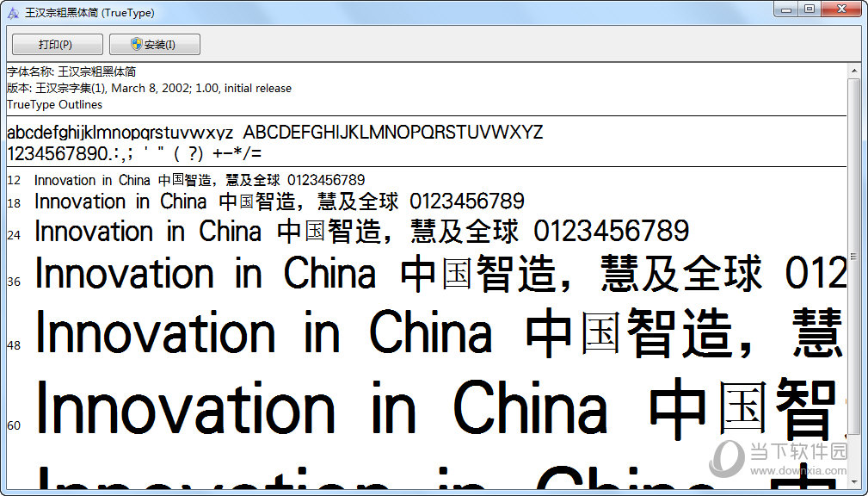
Task: Click the size 12 sample text line
Action: [x=200, y=180]
